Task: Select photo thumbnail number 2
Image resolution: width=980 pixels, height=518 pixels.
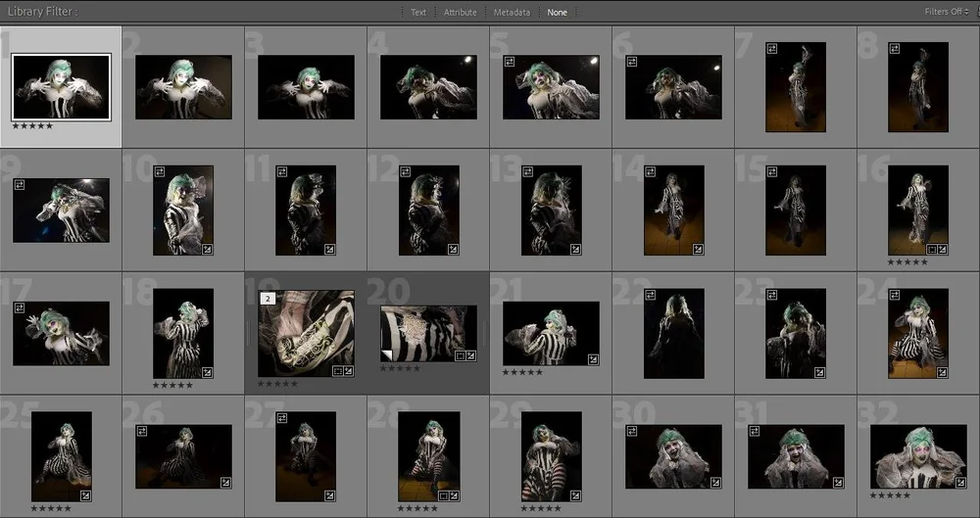Action: click(x=184, y=87)
